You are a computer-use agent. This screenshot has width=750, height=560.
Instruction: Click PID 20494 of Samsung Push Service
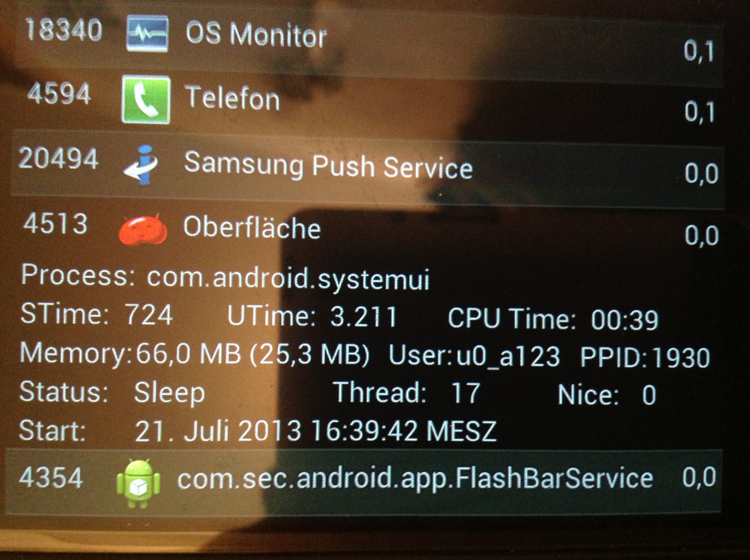pos(58,158)
